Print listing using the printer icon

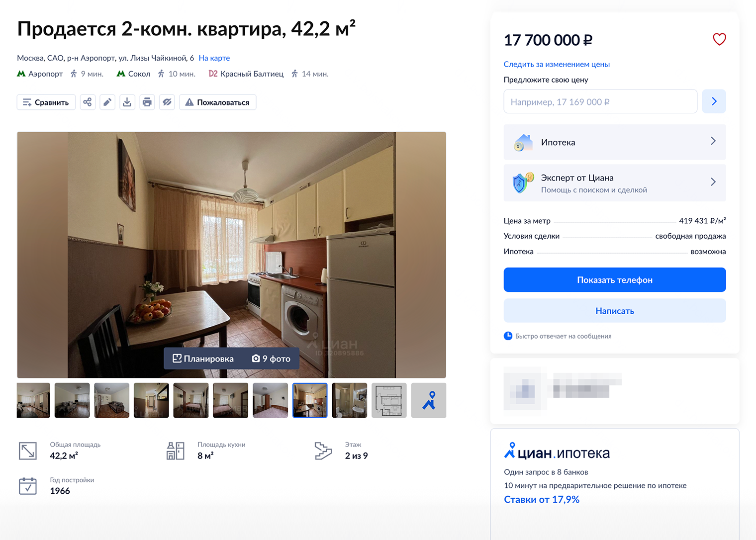click(x=147, y=102)
